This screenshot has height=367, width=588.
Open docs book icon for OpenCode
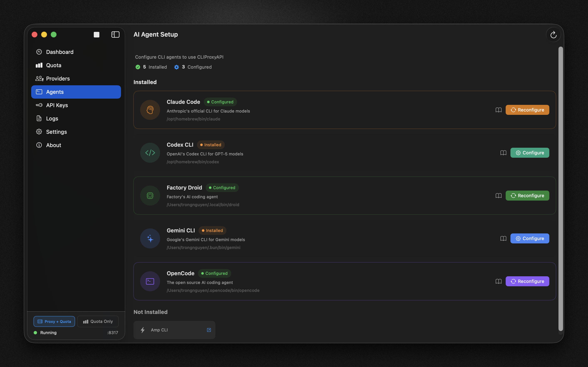[499, 281]
